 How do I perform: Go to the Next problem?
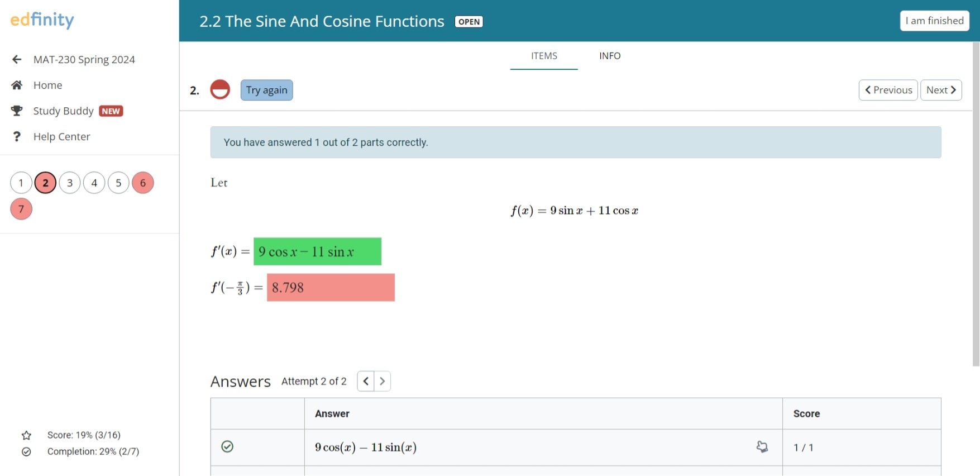click(x=941, y=90)
